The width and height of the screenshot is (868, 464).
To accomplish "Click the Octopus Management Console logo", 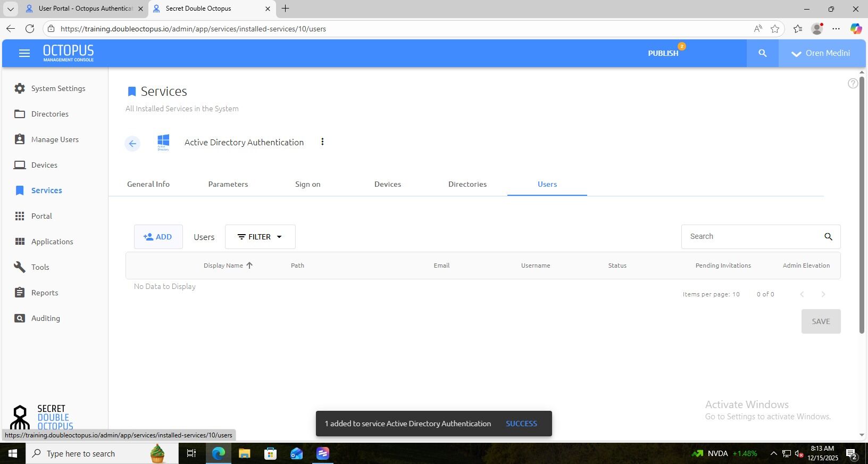I will point(68,53).
